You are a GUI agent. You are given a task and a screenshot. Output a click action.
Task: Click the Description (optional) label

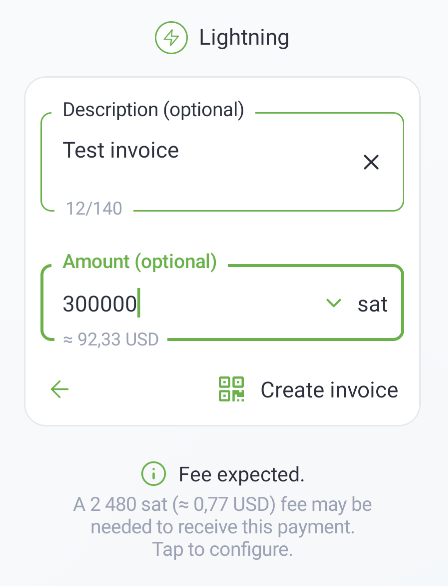click(x=153, y=110)
